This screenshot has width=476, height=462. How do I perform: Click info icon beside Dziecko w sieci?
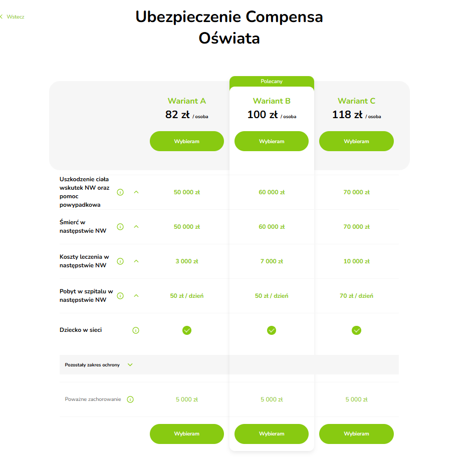point(136,331)
